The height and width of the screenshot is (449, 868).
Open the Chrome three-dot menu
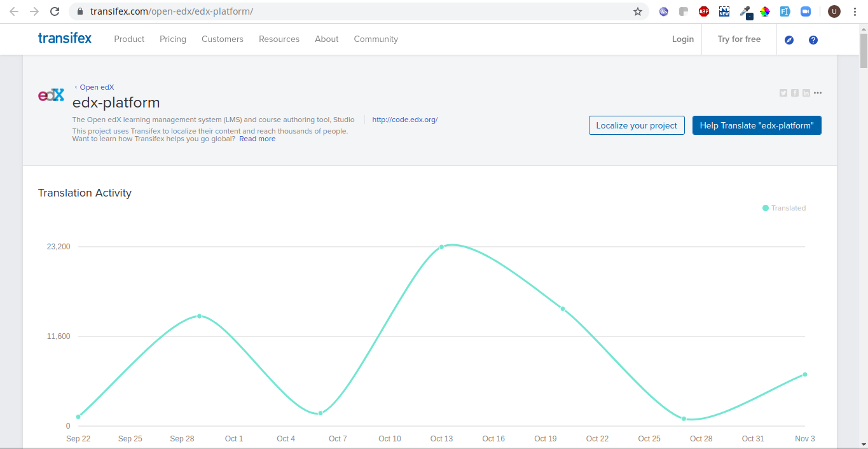tap(855, 11)
